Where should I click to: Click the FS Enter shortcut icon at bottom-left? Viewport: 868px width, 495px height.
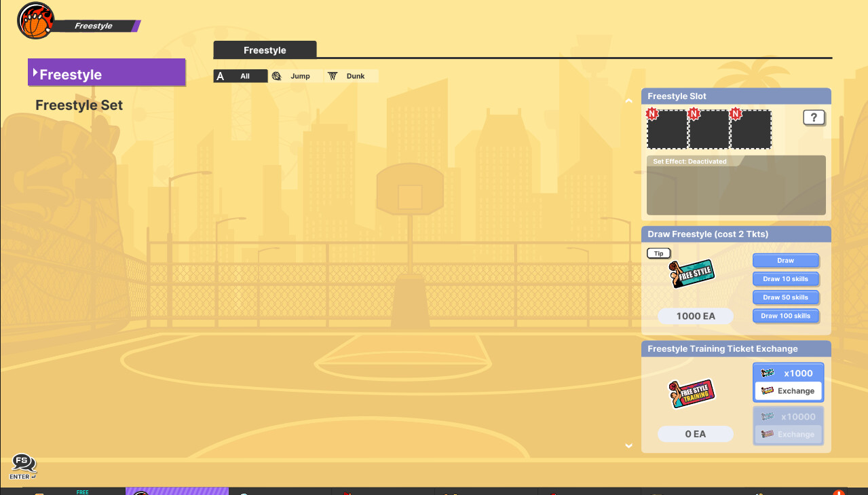[x=22, y=466]
